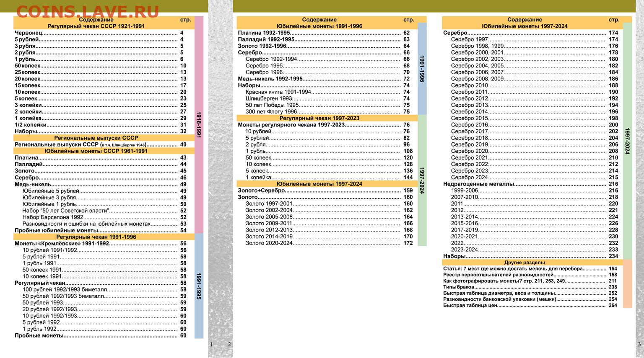644x358 pixels.
Task: Select the "Шпицберген 1993" entry
Action: pos(327,99)
